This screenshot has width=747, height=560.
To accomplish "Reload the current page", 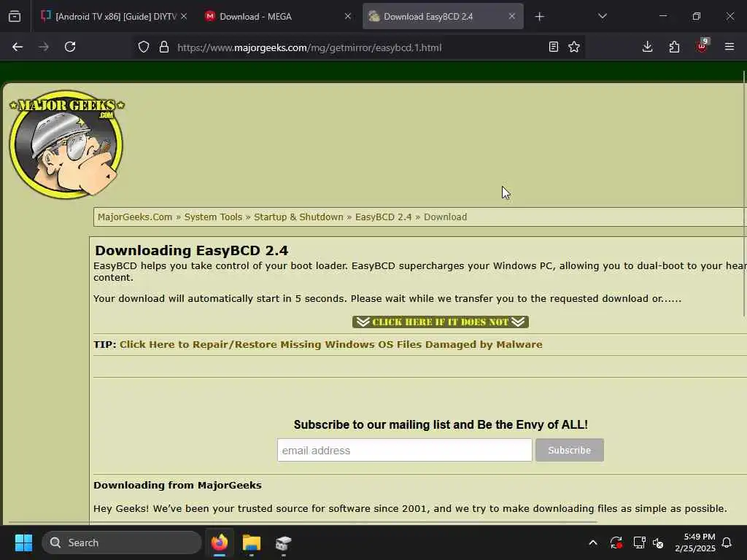I will pos(70,47).
